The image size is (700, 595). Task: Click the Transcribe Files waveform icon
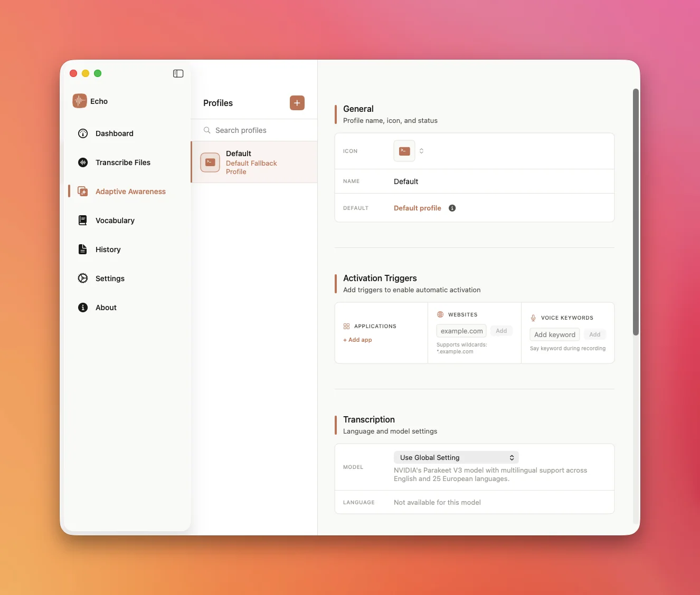(x=83, y=162)
